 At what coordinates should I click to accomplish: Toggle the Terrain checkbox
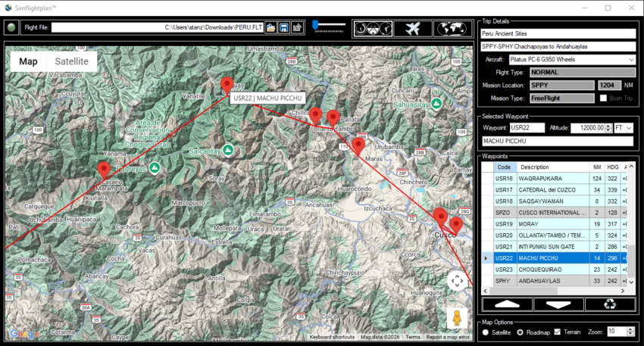coord(558,332)
